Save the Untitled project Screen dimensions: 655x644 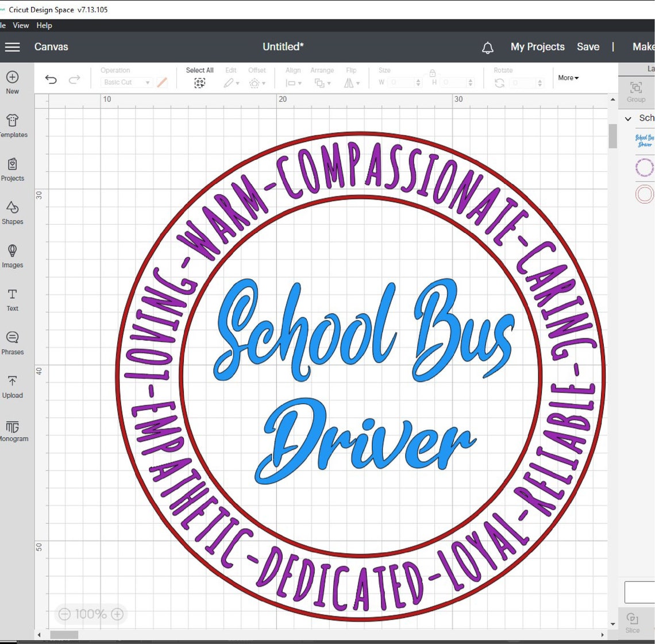point(588,47)
